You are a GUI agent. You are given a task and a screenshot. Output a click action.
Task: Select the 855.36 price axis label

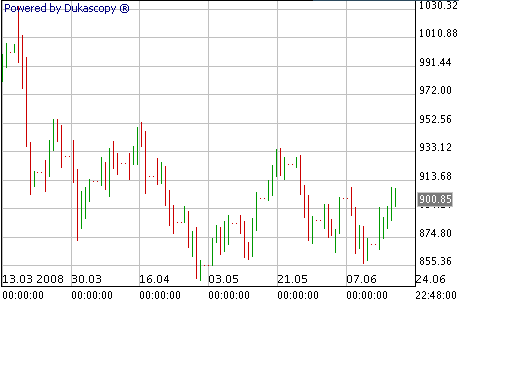pos(435,261)
